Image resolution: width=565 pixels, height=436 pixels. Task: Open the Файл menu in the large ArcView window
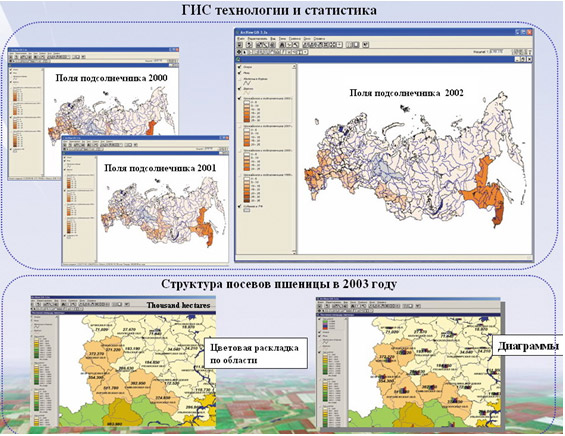[241, 39]
